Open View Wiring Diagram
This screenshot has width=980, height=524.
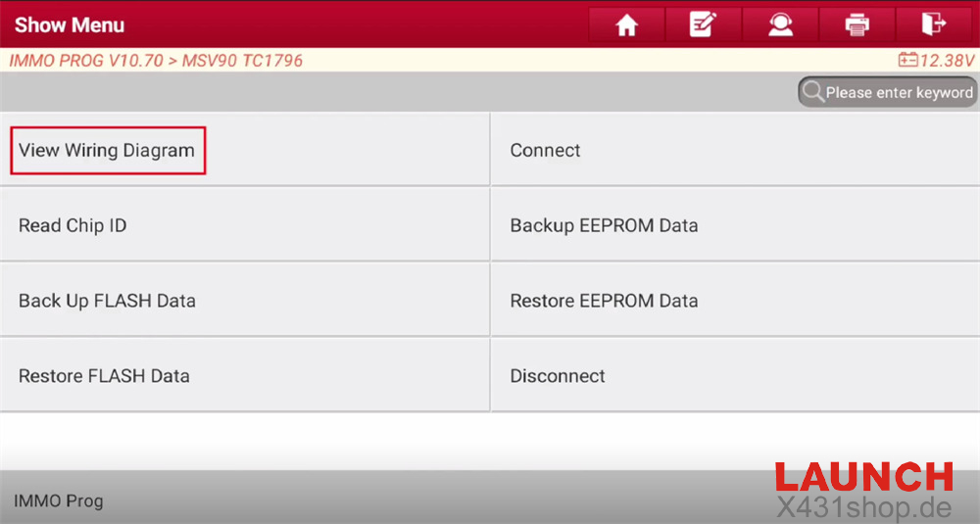(108, 151)
